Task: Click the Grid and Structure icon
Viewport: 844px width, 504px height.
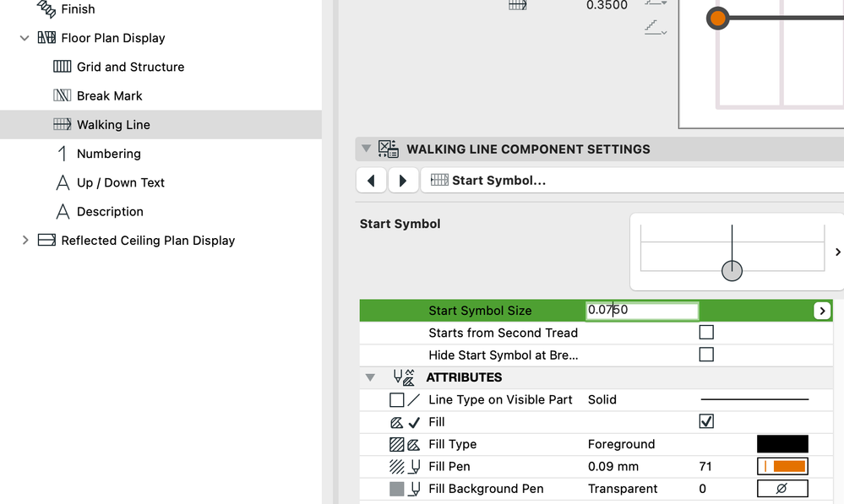Action: tap(62, 66)
